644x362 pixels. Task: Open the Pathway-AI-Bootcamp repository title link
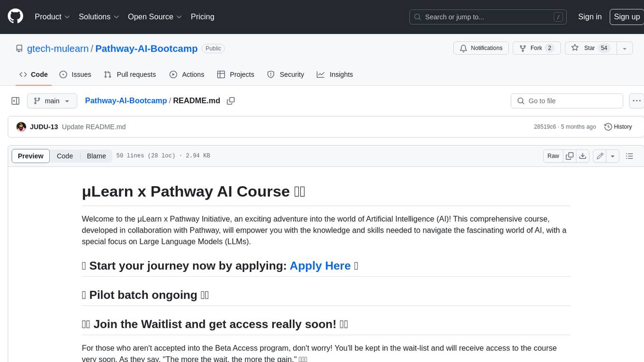146,48
